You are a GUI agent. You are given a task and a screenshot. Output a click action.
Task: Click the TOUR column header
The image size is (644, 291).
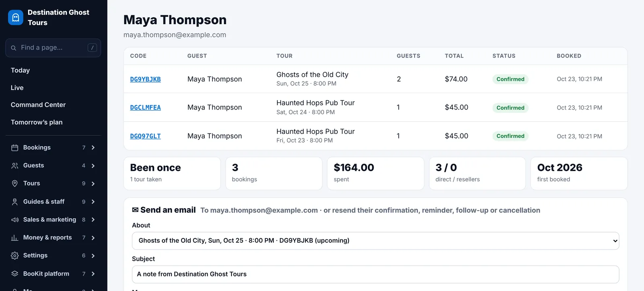pyautogui.click(x=285, y=56)
